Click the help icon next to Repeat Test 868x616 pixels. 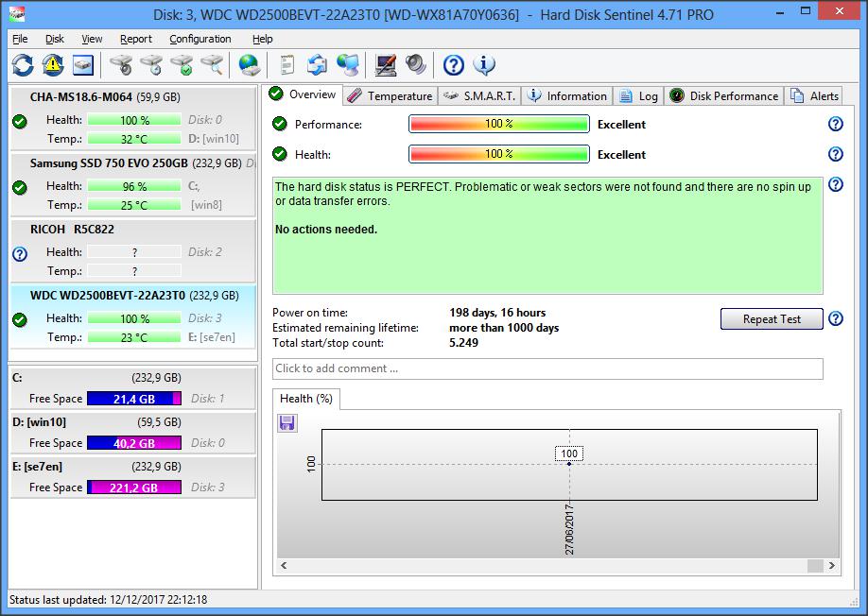(835, 318)
